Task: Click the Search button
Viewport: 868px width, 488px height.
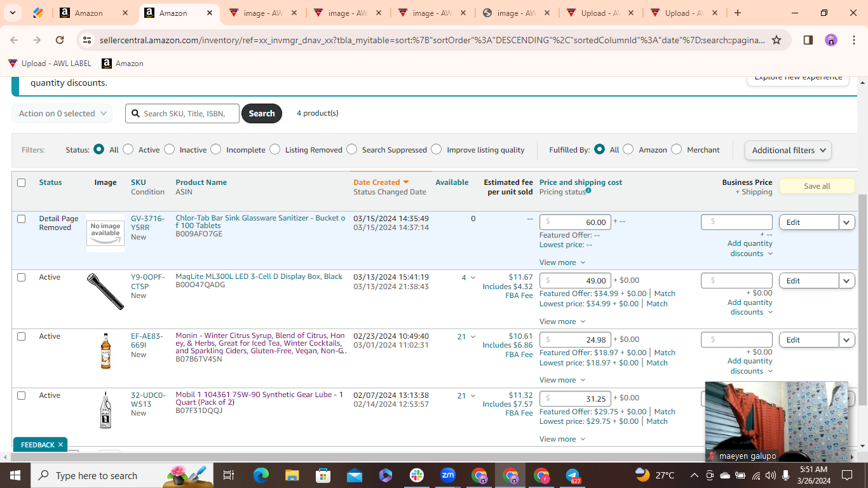Action: click(x=262, y=113)
